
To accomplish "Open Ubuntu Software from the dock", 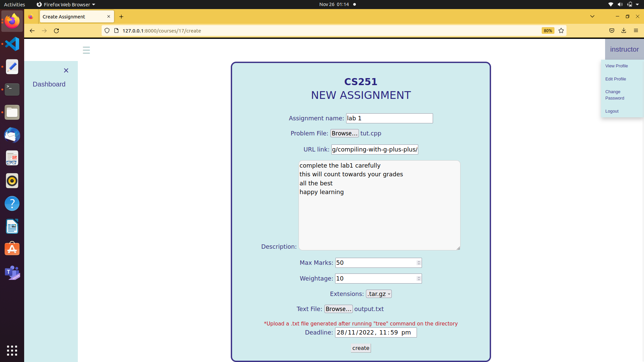I will [x=12, y=249].
